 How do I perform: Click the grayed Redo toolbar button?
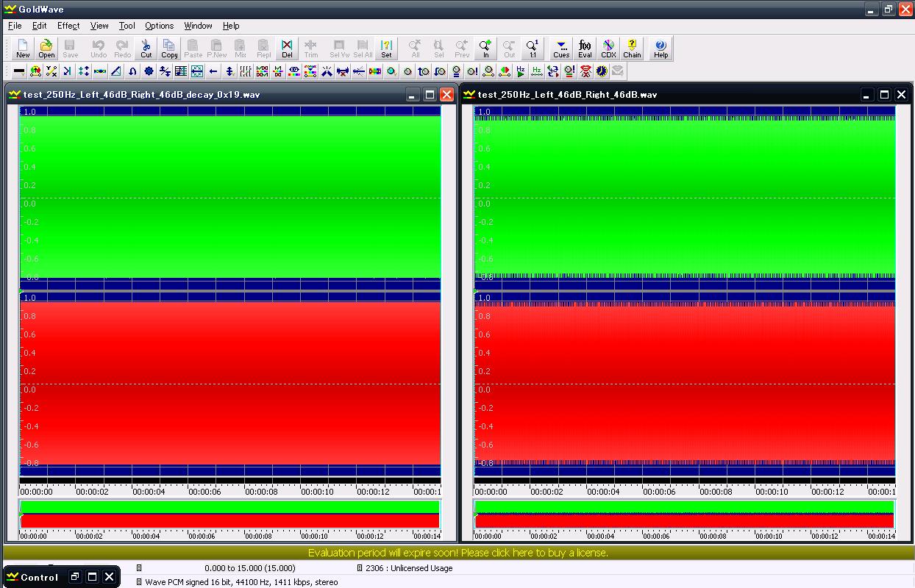tap(122, 49)
